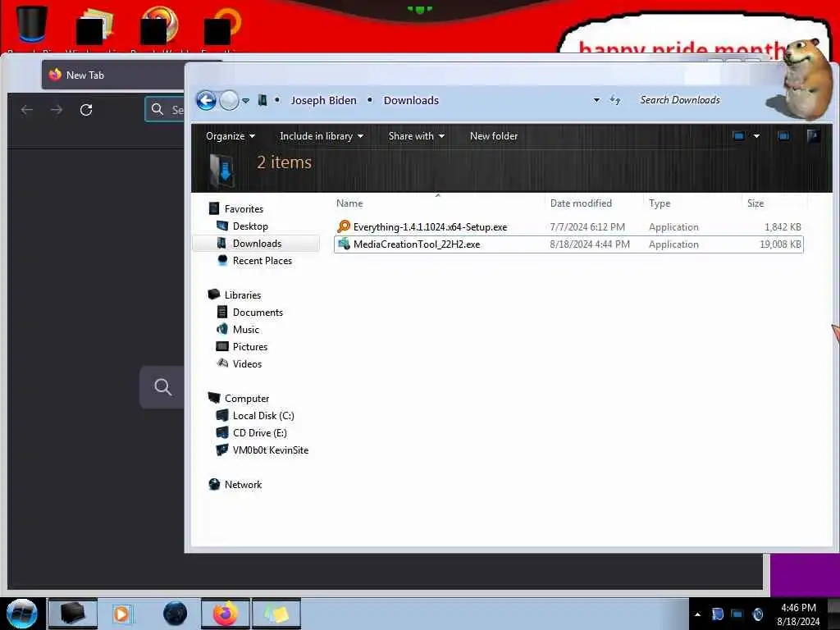840x630 pixels.
Task: Click the Network globe icon
Action: point(214,484)
